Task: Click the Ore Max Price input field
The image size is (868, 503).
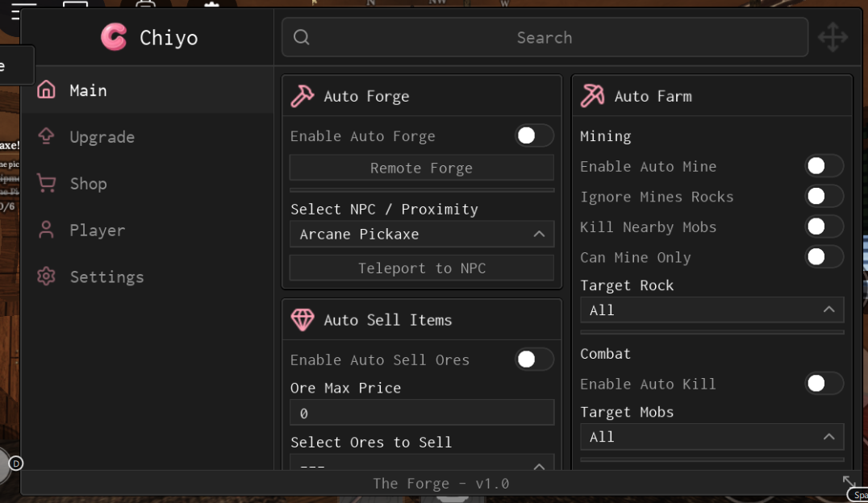Action: [x=421, y=413]
